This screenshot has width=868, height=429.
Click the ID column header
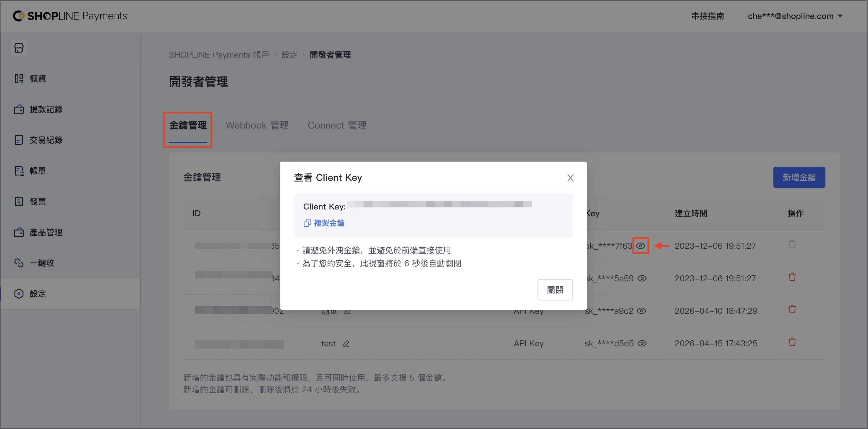[x=197, y=213]
